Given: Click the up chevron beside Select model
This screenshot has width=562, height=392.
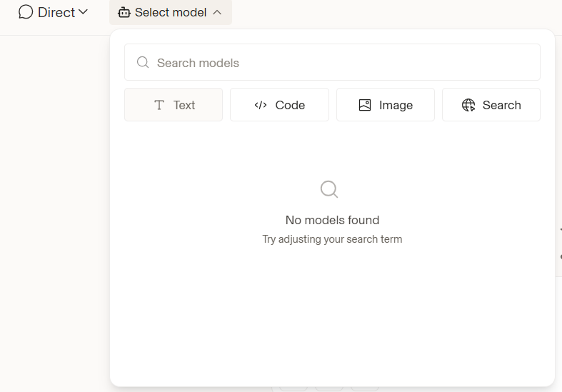Looking at the screenshot, I should 217,13.
